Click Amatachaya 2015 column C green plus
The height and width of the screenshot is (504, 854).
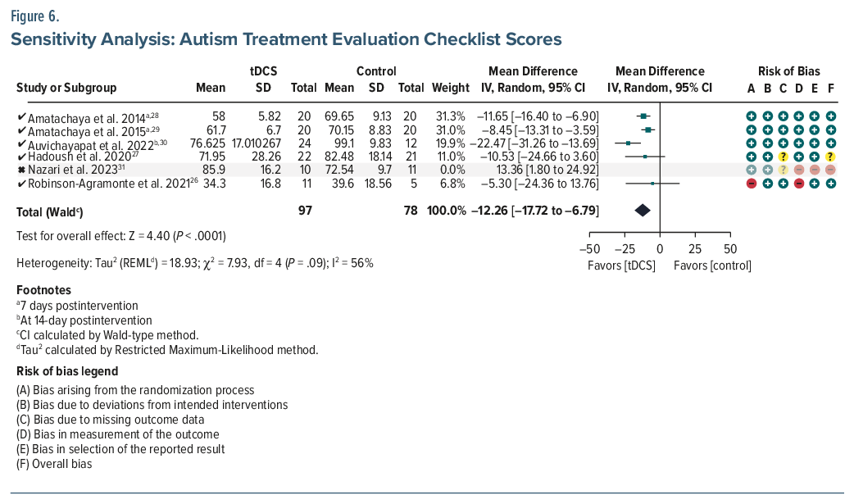click(x=783, y=129)
